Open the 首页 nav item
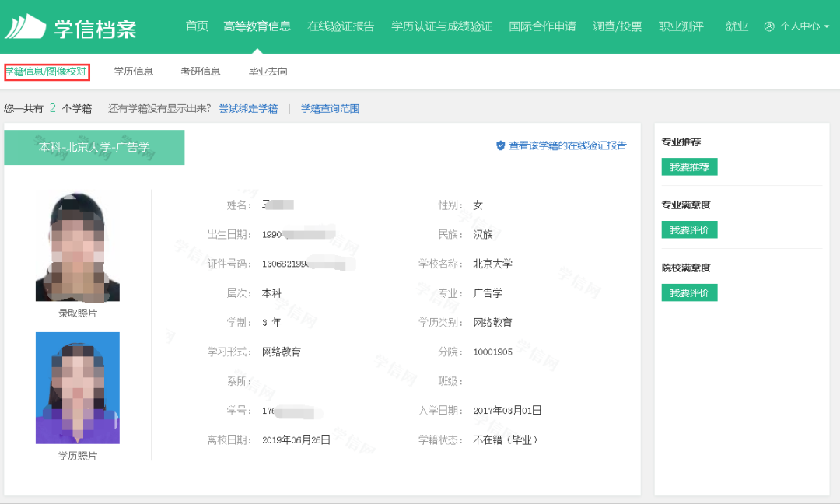The height and width of the screenshot is (504, 840). 197,26
